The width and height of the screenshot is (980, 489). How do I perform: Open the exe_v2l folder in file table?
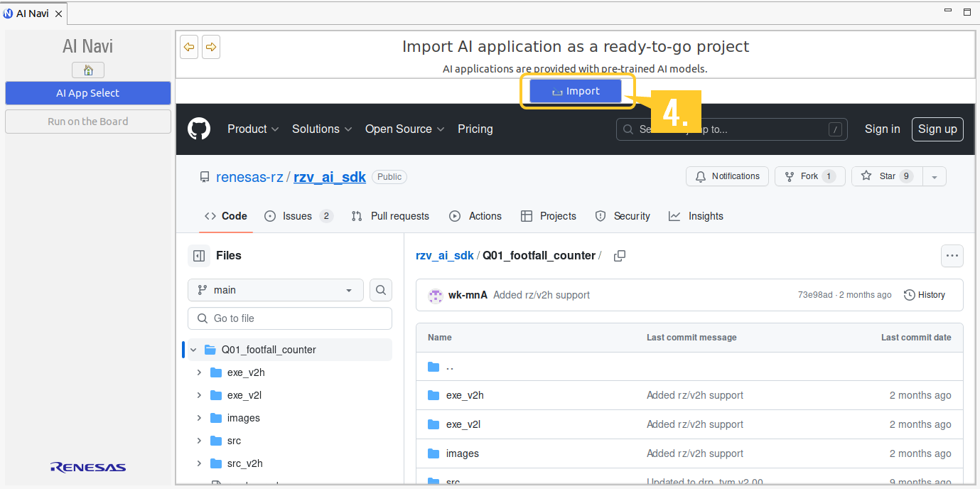pyautogui.click(x=463, y=424)
